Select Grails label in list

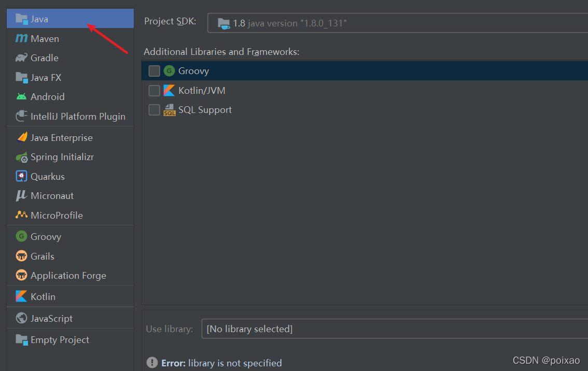(43, 256)
